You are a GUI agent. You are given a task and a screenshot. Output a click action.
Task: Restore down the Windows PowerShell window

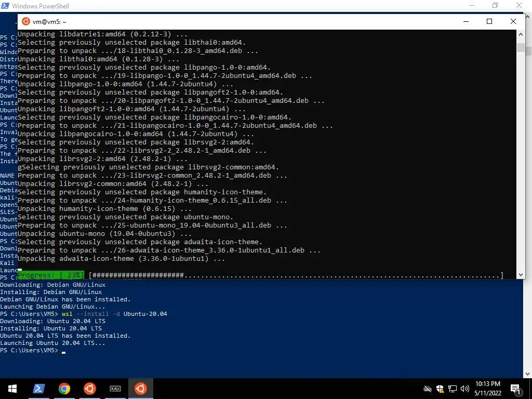495,5
